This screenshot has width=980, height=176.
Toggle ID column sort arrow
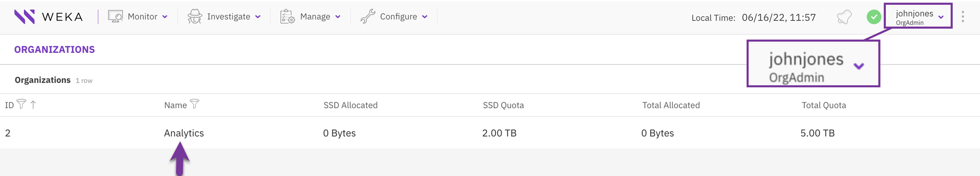tap(33, 104)
